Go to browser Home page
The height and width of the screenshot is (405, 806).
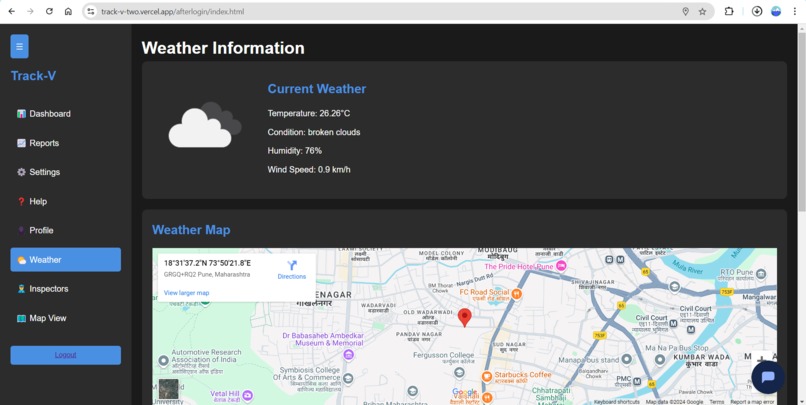68,11
